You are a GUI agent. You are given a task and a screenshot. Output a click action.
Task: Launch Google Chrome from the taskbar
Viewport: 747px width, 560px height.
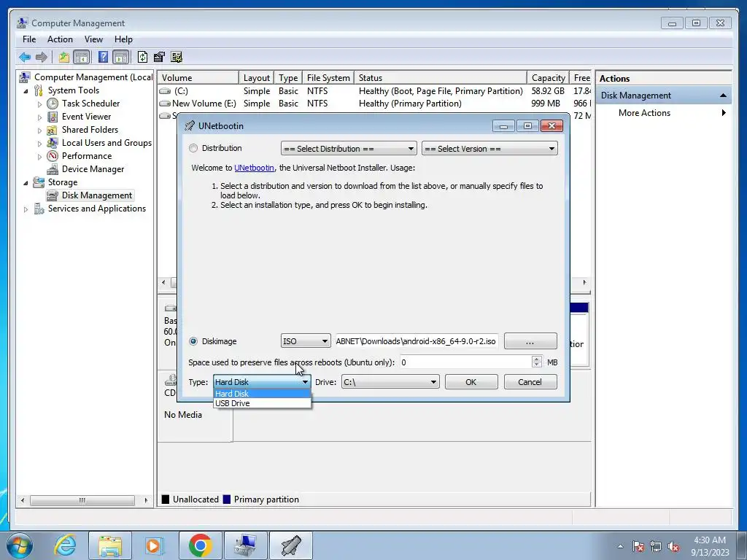click(x=200, y=545)
